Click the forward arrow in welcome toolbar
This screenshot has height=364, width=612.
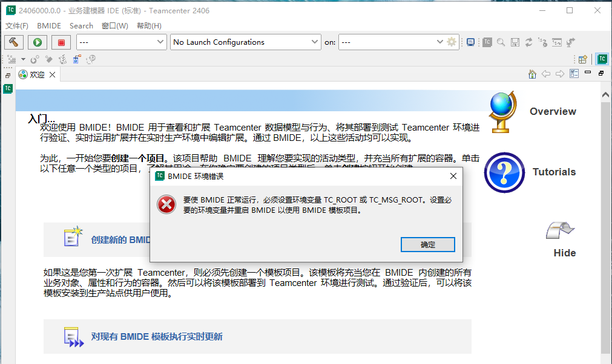point(560,74)
